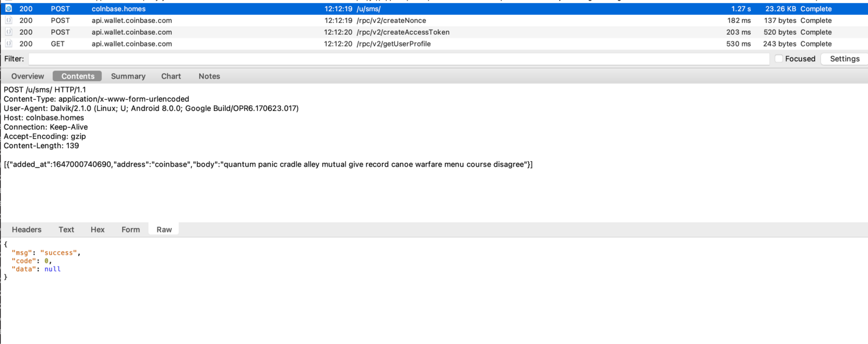Image resolution: width=868 pixels, height=344 pixels.
Task: Click the document icon of the createNonce row
Action: [9, 20]
